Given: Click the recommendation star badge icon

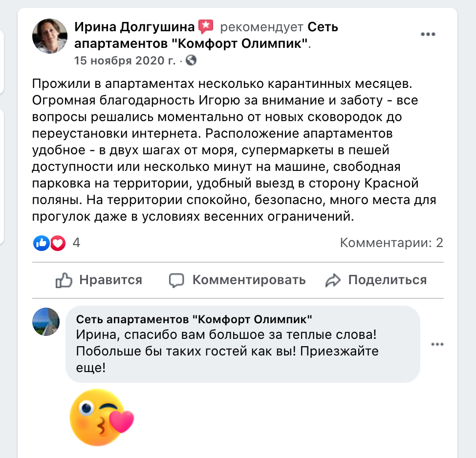Looking at the screenshot, I should point(206,27).
